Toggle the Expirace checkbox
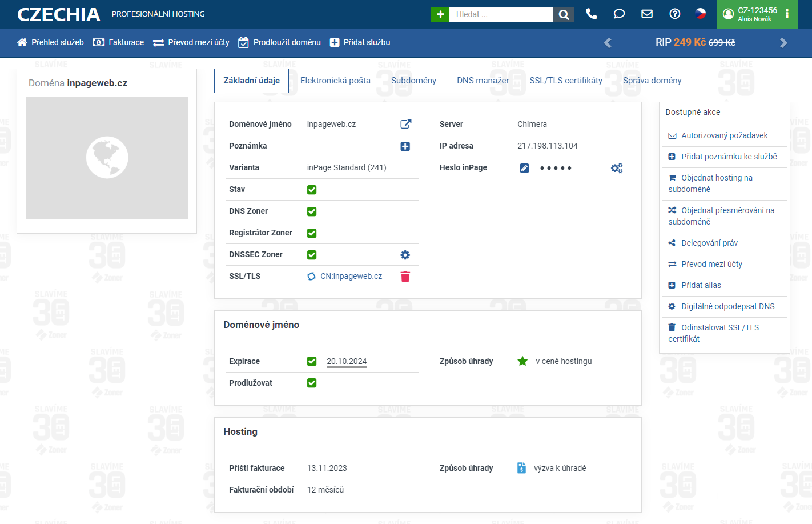The width and height of the screenshot is (812, 524). 312,361
